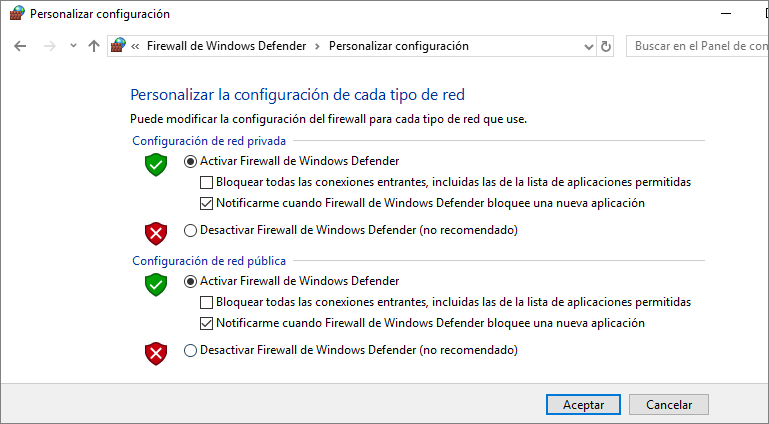Click the Back navigation arrow

[20, 46]
